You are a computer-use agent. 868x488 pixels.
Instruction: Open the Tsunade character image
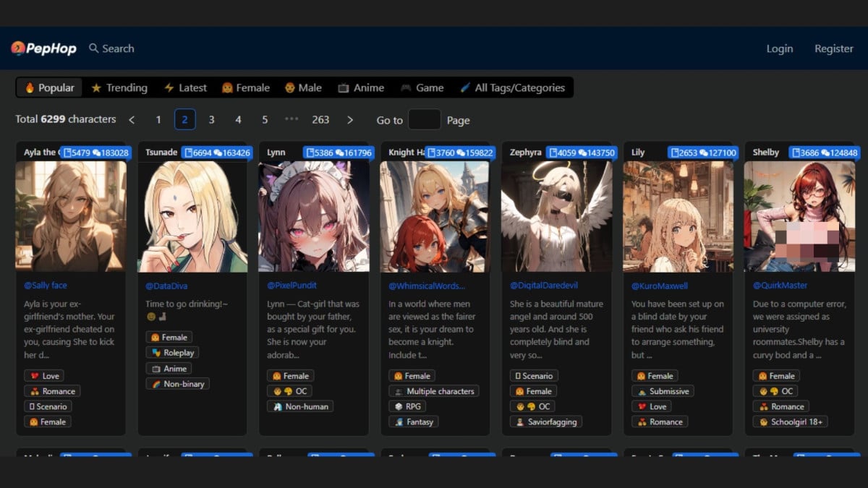[x=192, y=216]
